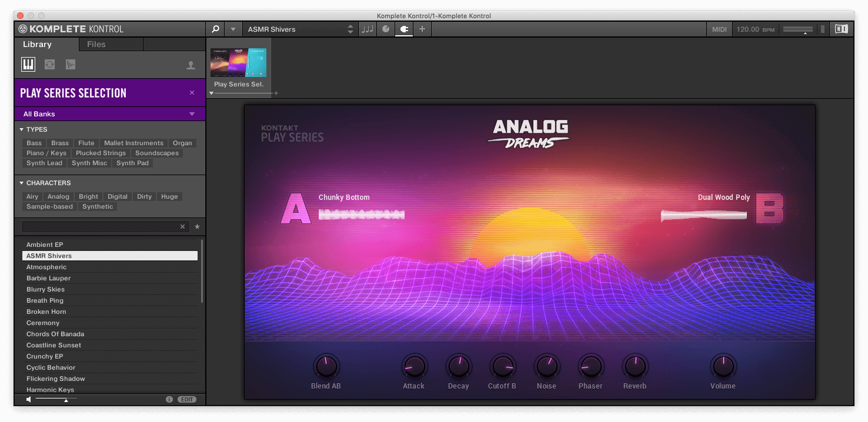The width and height of the screenshot is (868, 422).
Task: Clear the search field with X
Action: [182, 226]
